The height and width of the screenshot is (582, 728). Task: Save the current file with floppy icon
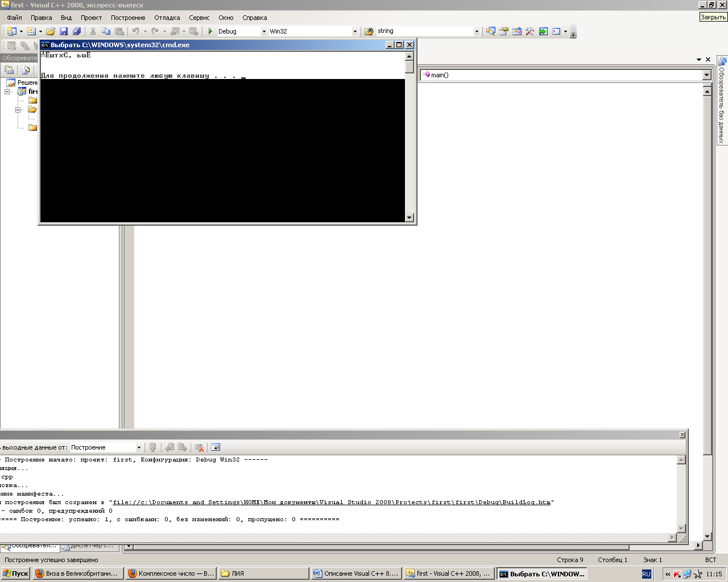click(x=64, y=31)
